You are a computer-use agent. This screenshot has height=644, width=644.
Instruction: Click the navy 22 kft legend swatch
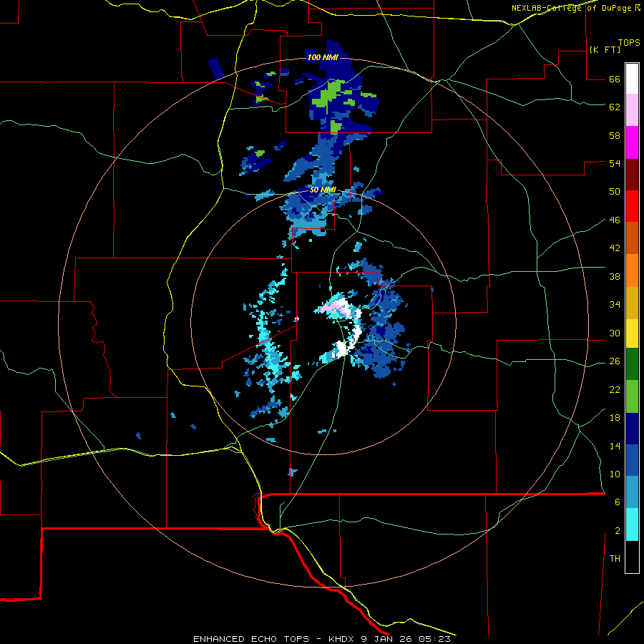point(632,429)
